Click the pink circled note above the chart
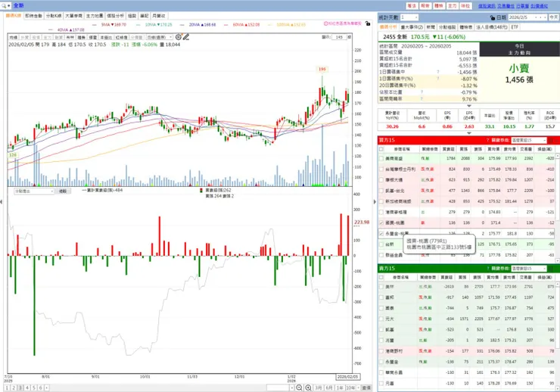Viewport: 560px width, 392px height. (343, 23)
